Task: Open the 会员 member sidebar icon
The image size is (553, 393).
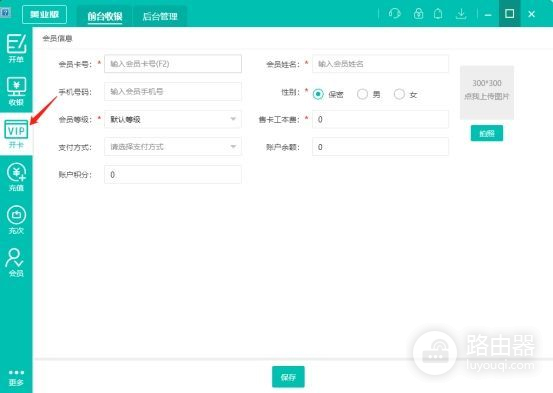Action: 16,262
